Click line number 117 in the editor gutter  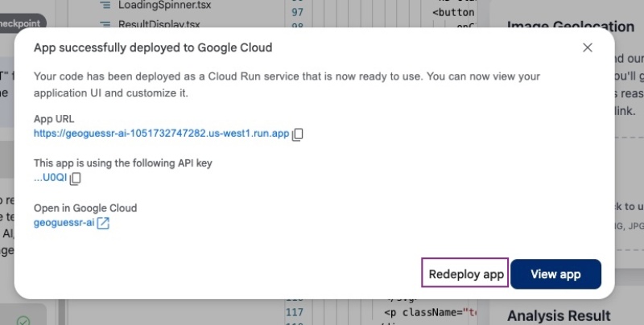[296, 312]
